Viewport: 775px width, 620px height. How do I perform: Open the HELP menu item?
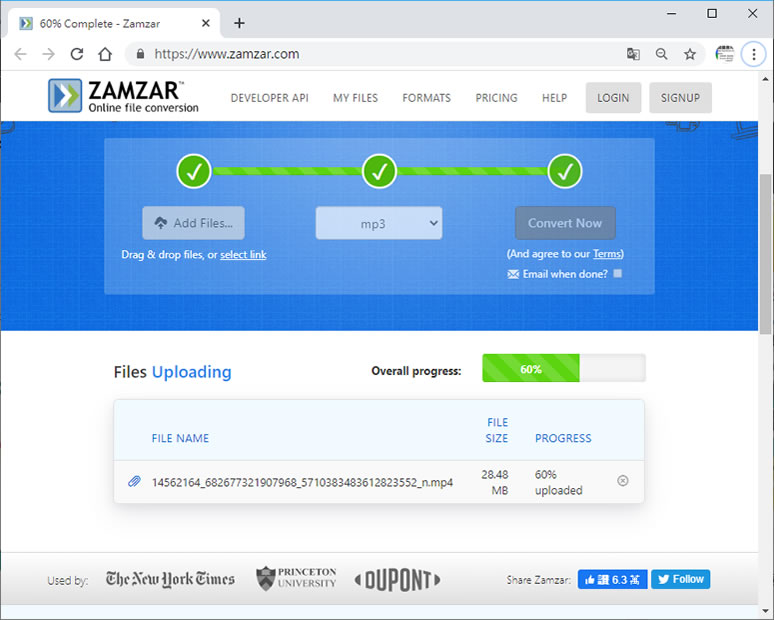(x=555, y=98)
